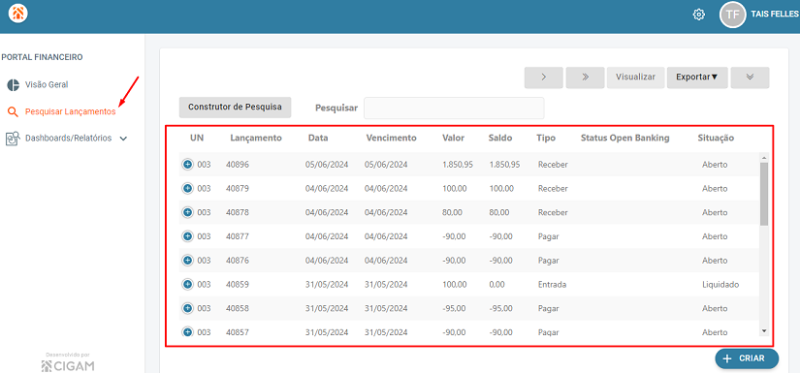Select lançamento number 40857
This screenshot has width=800, height=373.
238,333
